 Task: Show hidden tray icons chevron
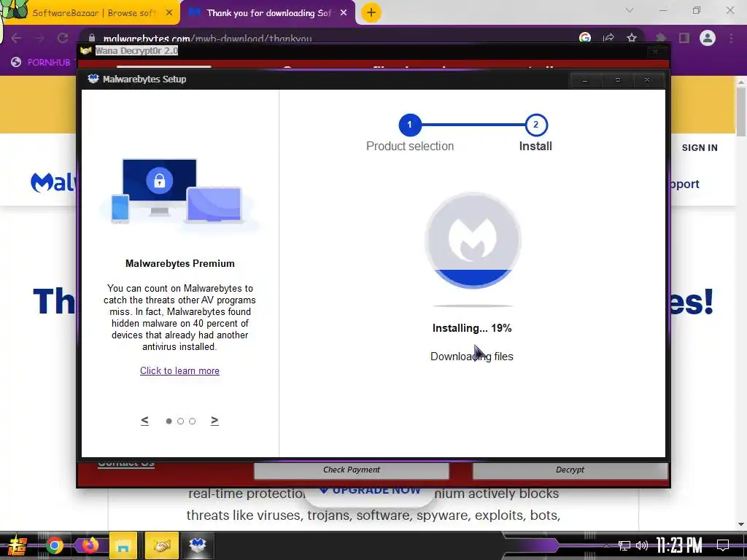pos(606,545)
